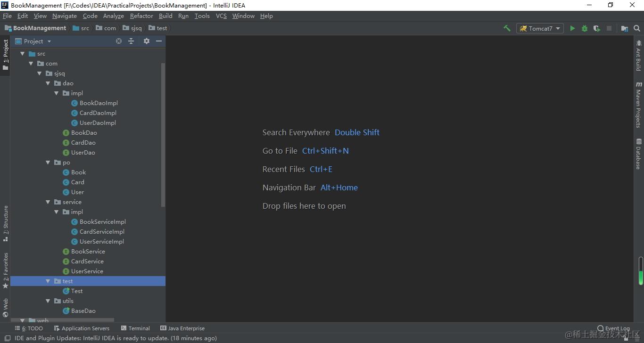Open Project Structure icon in toolbar

(625, 28)
